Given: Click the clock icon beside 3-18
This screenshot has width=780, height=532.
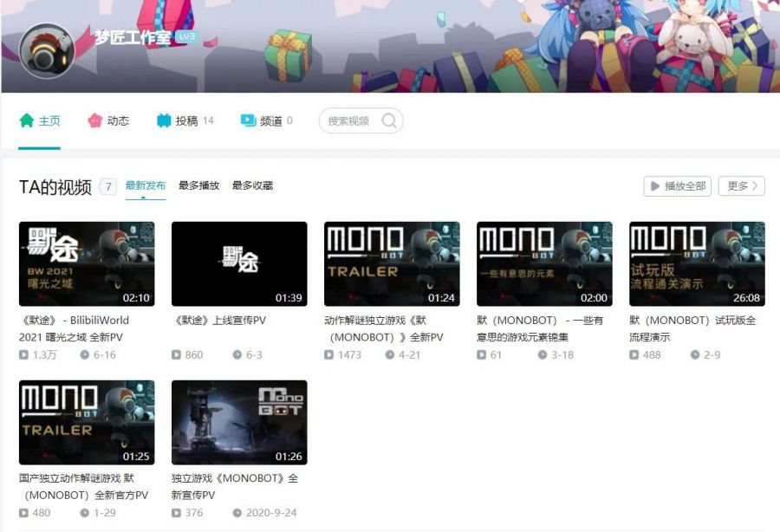Looking at the screenshot, I should click(x=543, y=355).
